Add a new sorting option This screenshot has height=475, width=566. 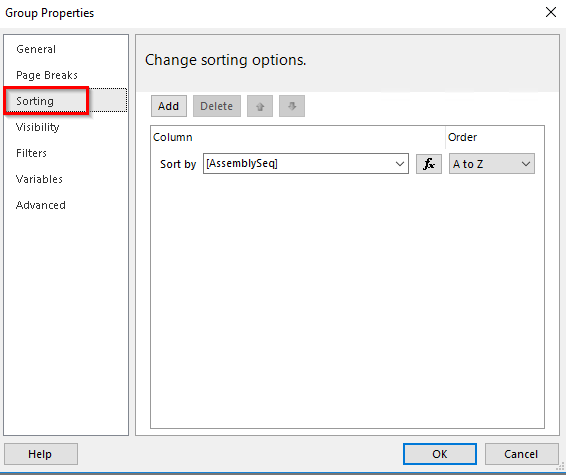point(169,106)
